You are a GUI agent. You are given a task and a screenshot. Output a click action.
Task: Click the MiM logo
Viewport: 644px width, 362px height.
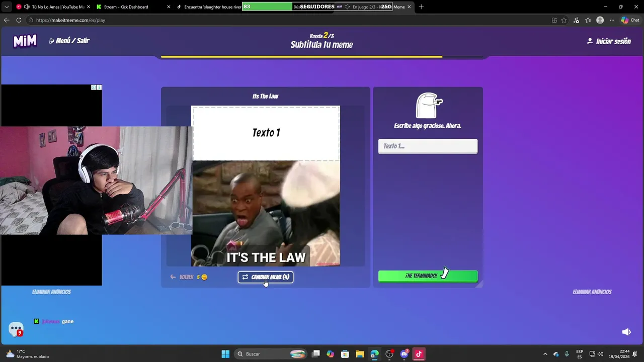click(25, 41)
